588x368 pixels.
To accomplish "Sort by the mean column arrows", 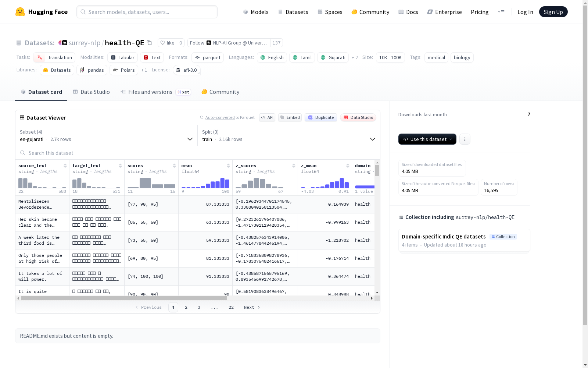I will 228,166.
